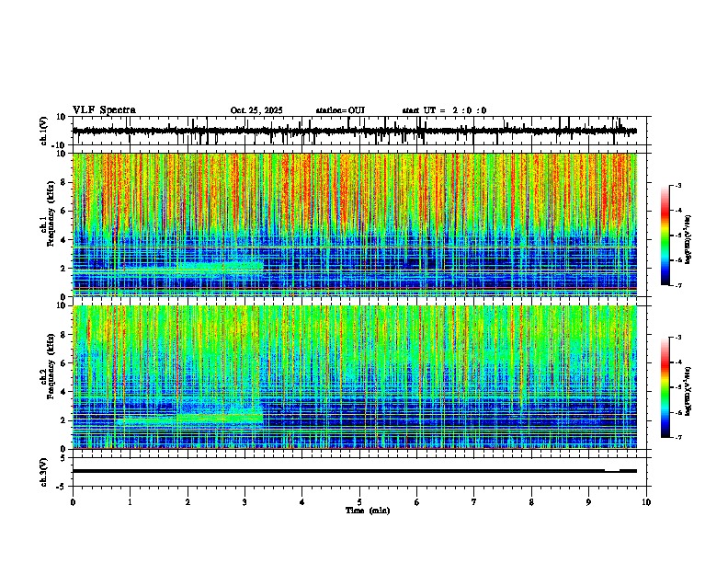The width and height of the screenshot is (728, 563).
Task: Click the "station=OUI" header text
Action: [x=340, y=110]
